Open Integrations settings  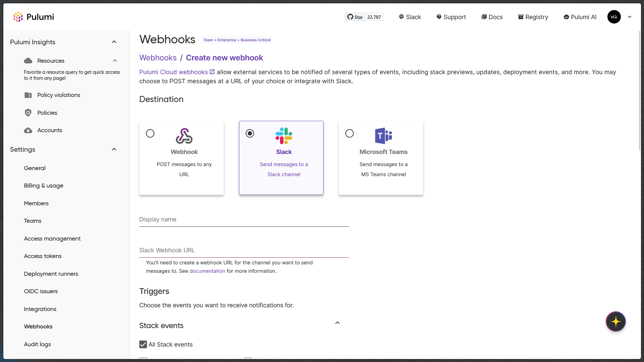pos(40,309)
